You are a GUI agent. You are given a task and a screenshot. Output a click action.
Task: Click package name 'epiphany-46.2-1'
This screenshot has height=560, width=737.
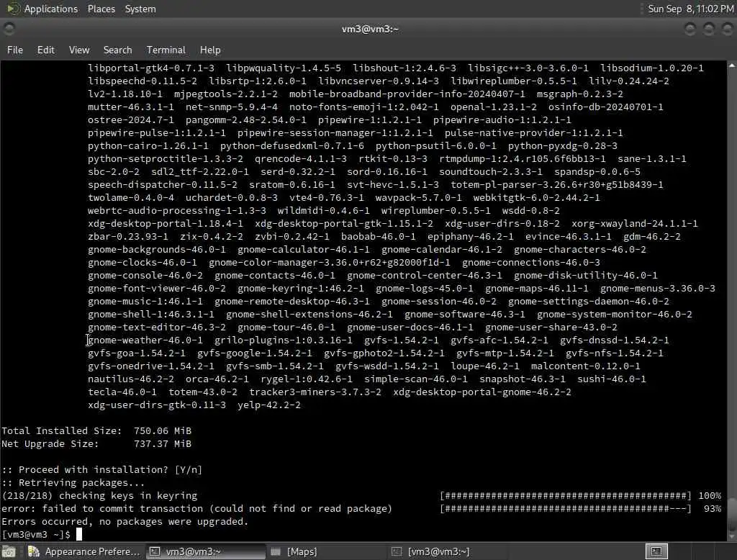tap(471, 237)
